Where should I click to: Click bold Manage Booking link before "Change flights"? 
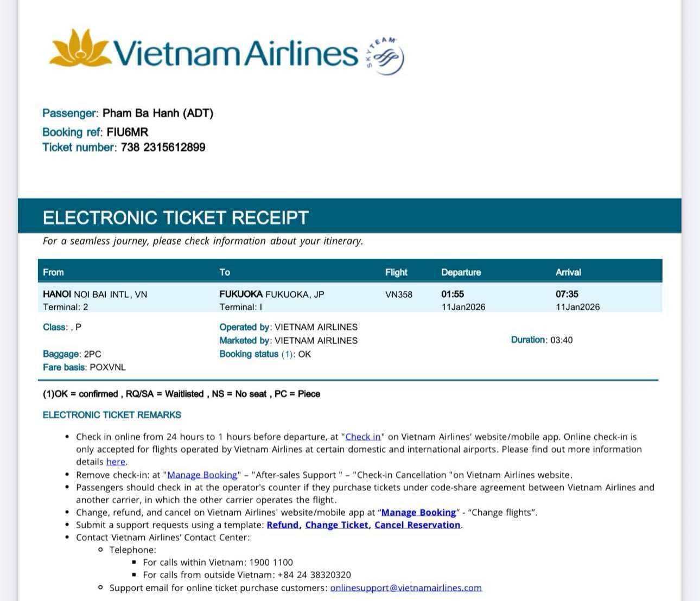[x=418, y=512]
